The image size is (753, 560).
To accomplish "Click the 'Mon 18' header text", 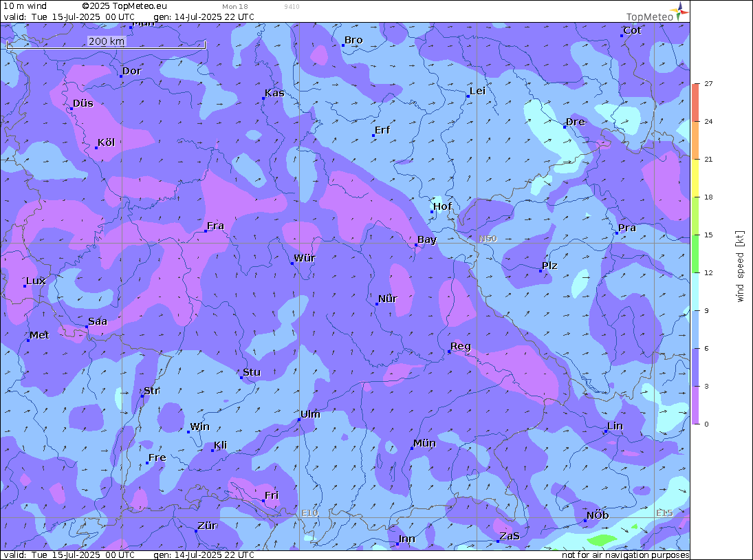I will (235, 7).
